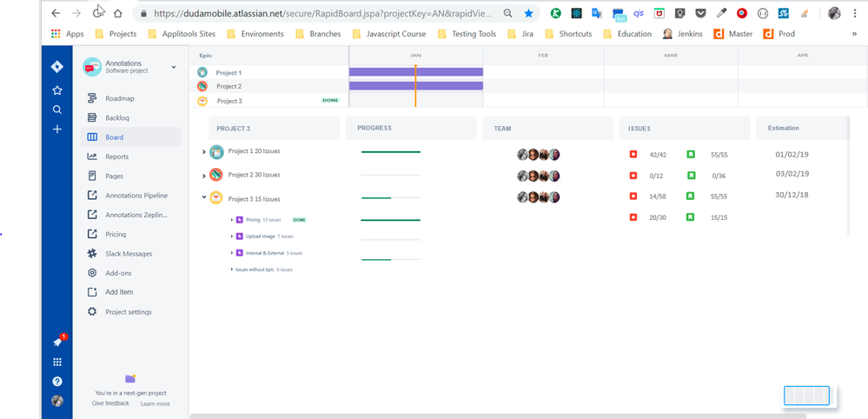Click the zoom magnifier in the address bar

coord(507,13)
